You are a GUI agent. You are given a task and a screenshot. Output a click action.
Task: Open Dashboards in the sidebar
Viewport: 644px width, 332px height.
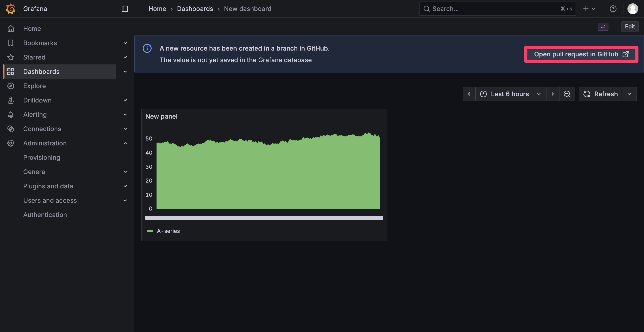pyautogui.click(x=41, y=72)
